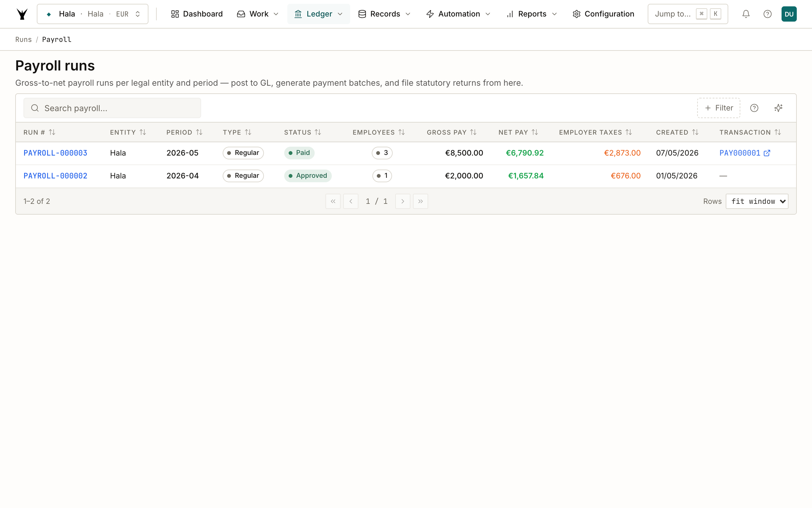Open the help icon in top bar
This screenshot has width=812, height=508.
pos(767,14)
